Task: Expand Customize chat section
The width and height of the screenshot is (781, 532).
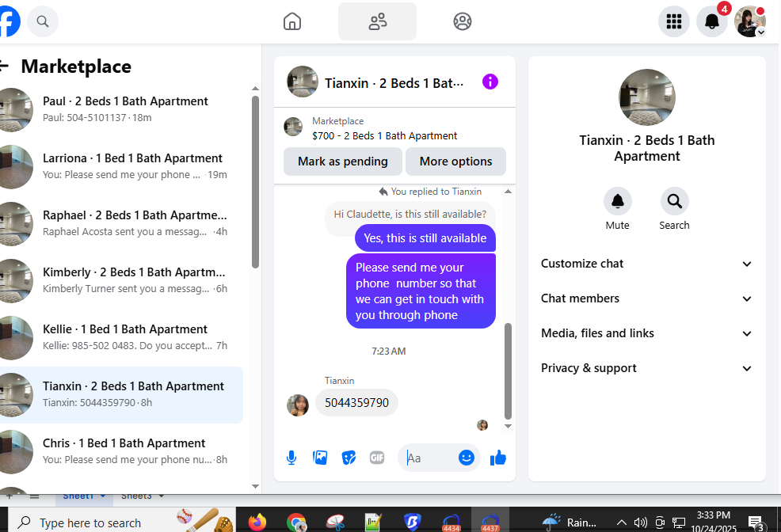Action: coord(646,264)
